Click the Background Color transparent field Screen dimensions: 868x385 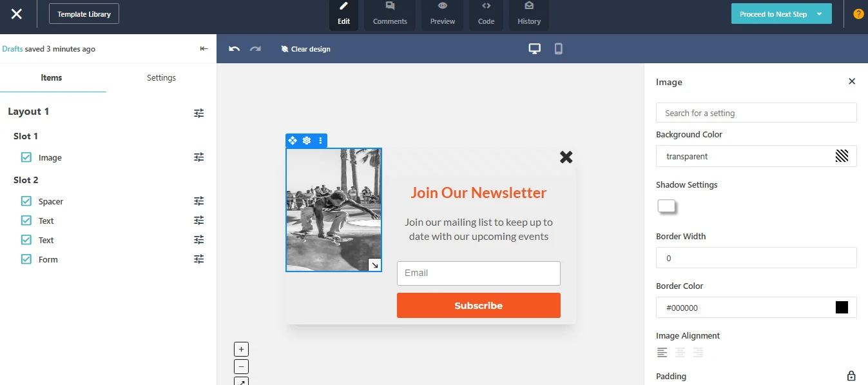[x=757, y=156]
